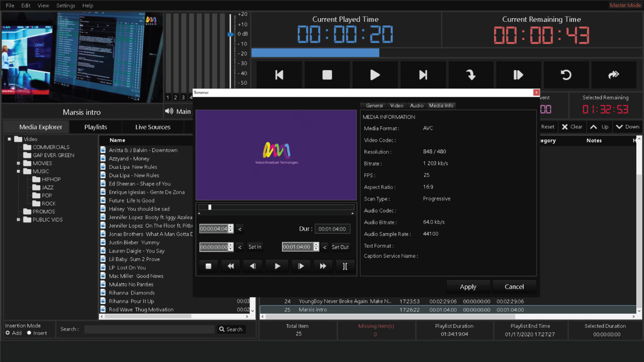Adjust the master volume slider handle
The width and height of the screenshot is (644, 362).
tap(230, 34)
